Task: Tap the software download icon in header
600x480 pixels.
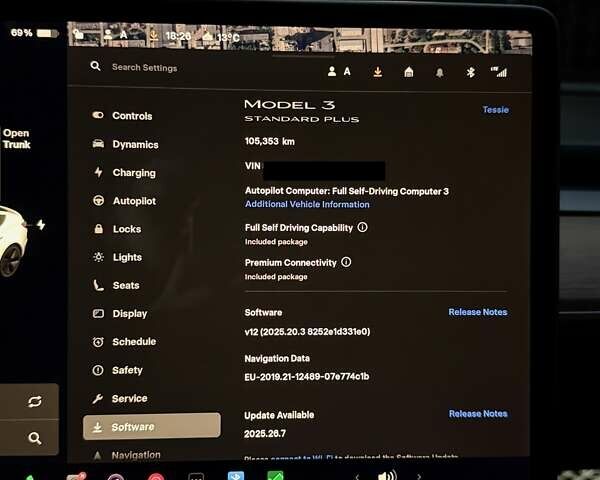Action: pos(377,71)
